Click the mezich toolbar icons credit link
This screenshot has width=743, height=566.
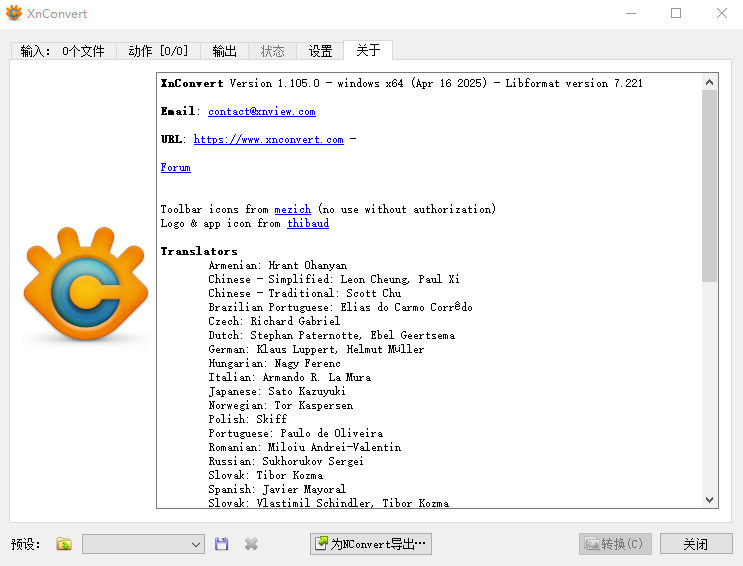coord(293,210)
